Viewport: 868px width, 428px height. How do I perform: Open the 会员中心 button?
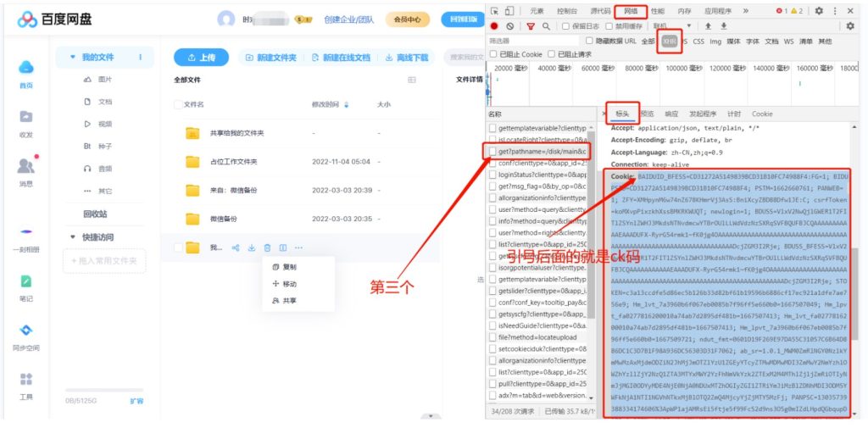tap(408, 20)
